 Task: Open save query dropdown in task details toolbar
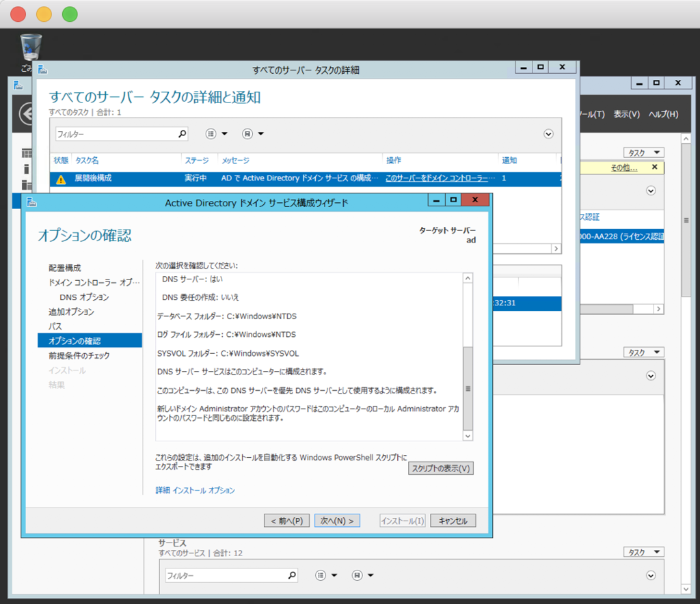pos(253,134)
